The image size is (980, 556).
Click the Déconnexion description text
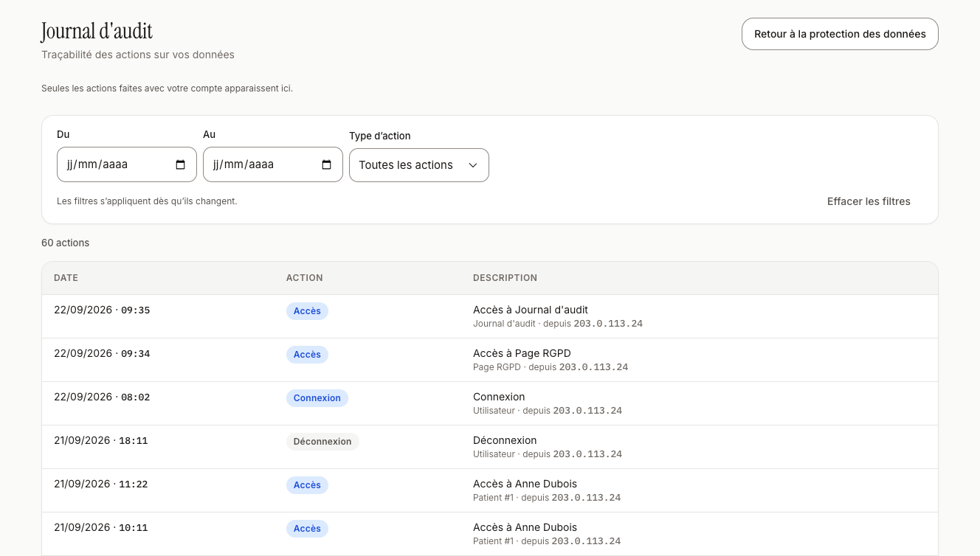[x=505, y=440]
